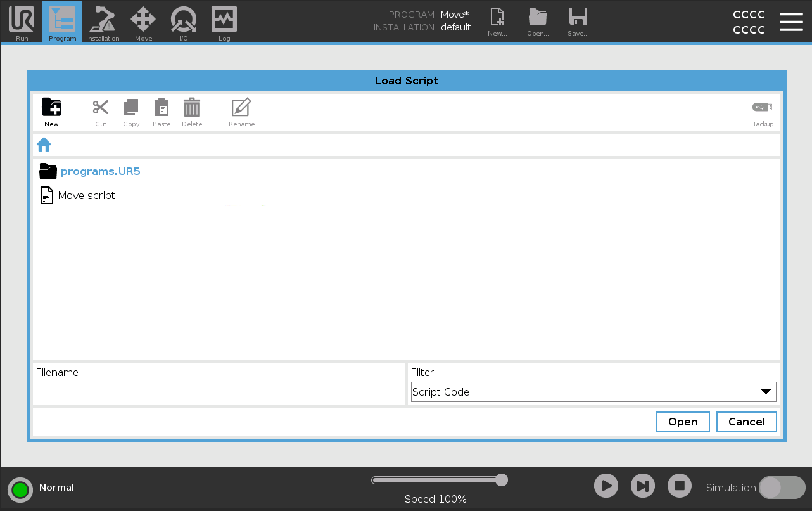Click the Copy icon
Viewport: 812px width, 511px height.
tap(131, 113)
